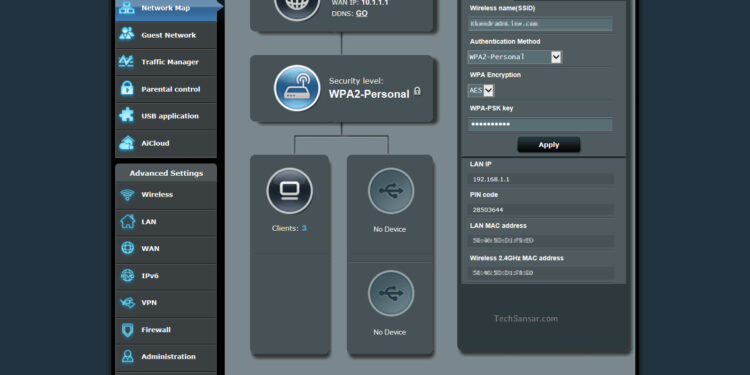Go to Firewall advanced settings
Screen dimensions: 750x375
[166, 330]
